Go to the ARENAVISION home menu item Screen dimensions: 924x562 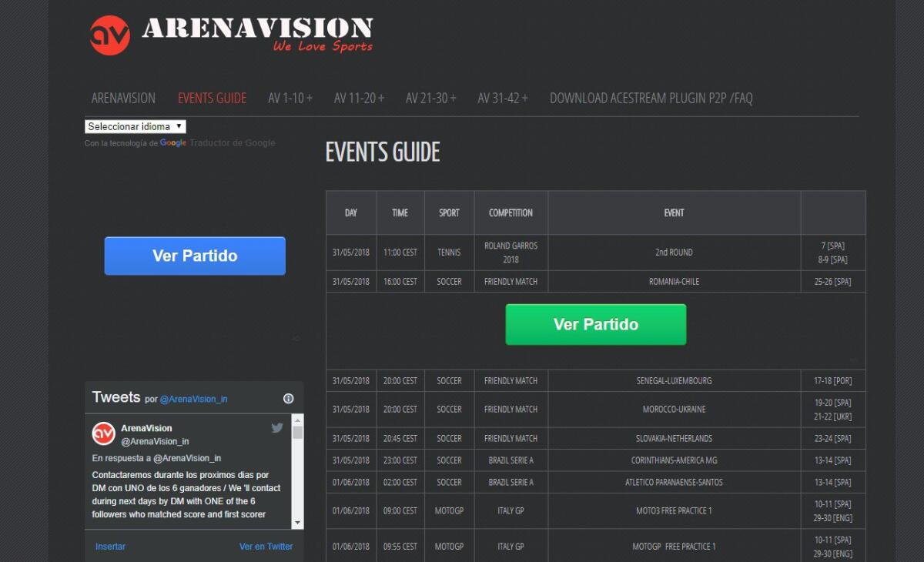pos(123,98)
